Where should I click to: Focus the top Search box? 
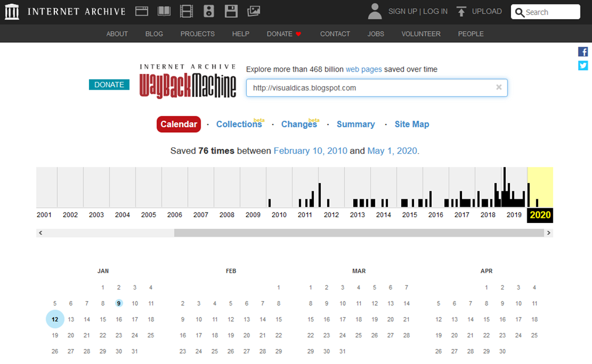click(546, 12)
